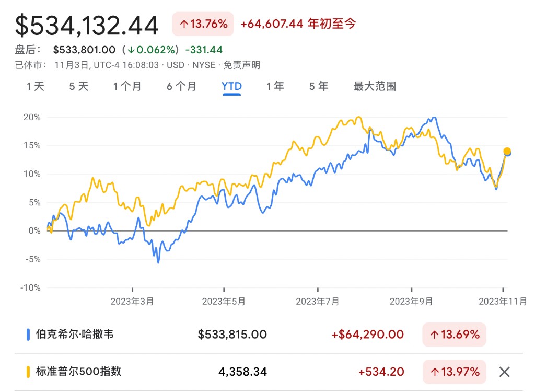Screen dimensions: 535x392
Task: Click the 2023年7月 axis label
Action: coord(318,302)
